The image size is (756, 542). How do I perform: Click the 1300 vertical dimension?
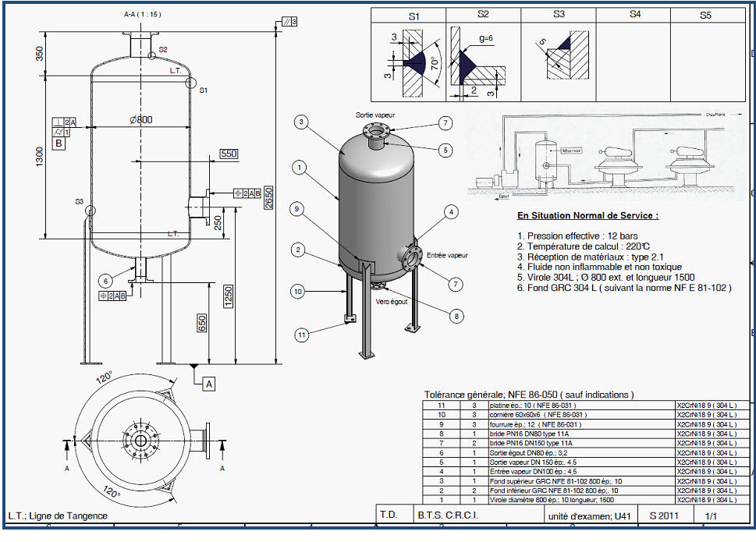[40, 157]
